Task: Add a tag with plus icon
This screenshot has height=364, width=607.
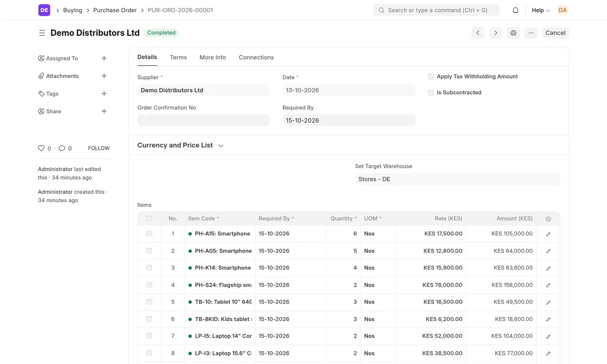Action: pos(104,94)
